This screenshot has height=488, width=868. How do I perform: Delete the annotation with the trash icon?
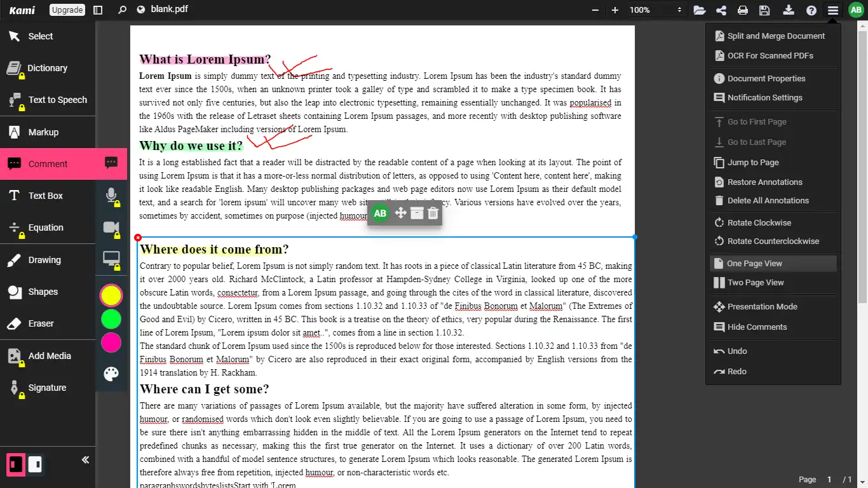[433, 213]
